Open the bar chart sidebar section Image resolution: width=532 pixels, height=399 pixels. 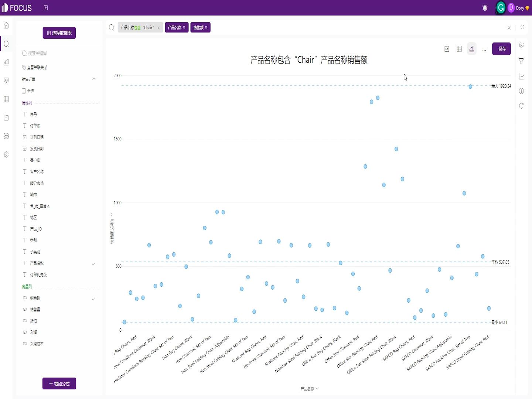[6, 62]
